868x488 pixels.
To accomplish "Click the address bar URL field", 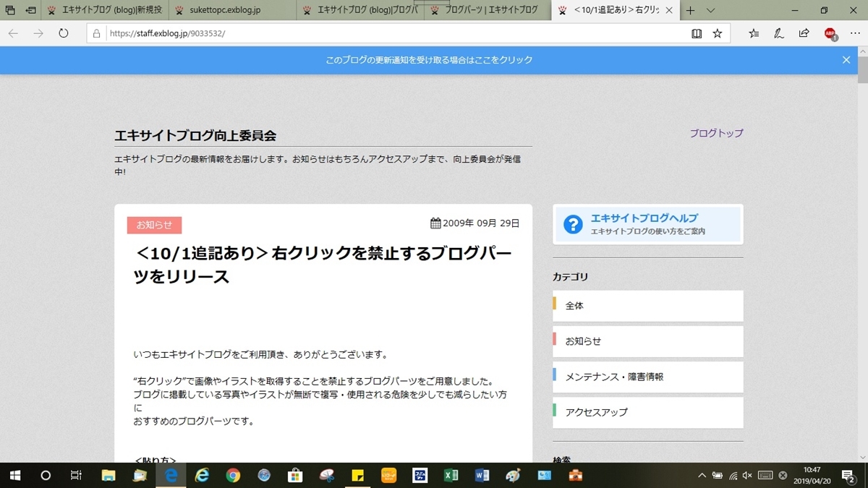I will pyautogui.click(x=394, y=33).
